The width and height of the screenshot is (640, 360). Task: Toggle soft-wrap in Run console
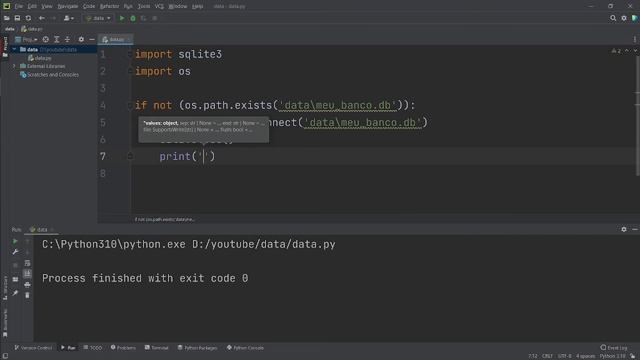(27, 263)
